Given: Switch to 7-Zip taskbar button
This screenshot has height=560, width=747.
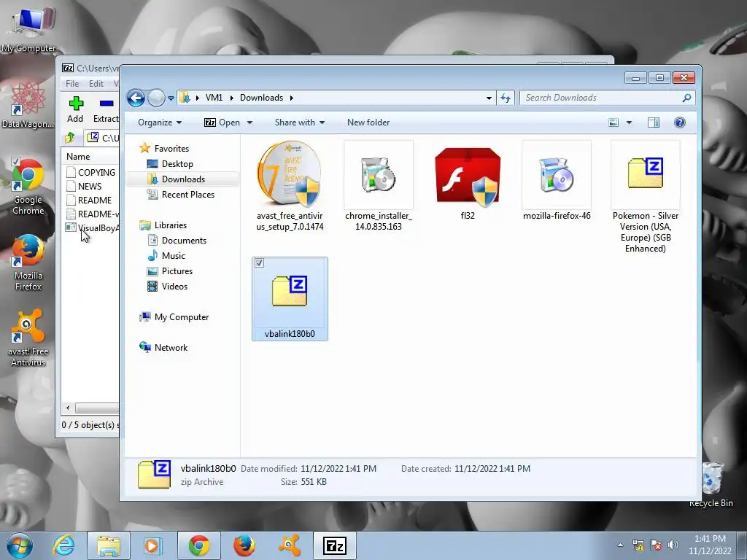Looking at the screenshot, I should click(334, 545).
